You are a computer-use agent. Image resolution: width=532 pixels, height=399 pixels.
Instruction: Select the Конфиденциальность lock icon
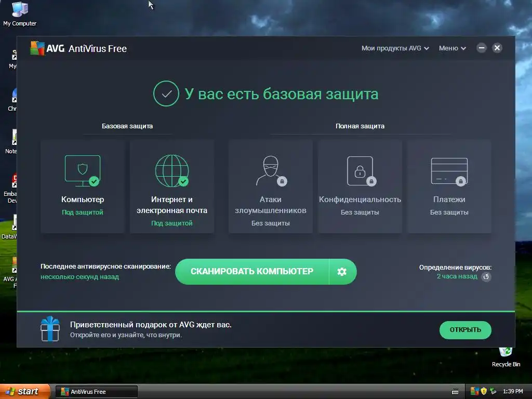click(361, 171)
